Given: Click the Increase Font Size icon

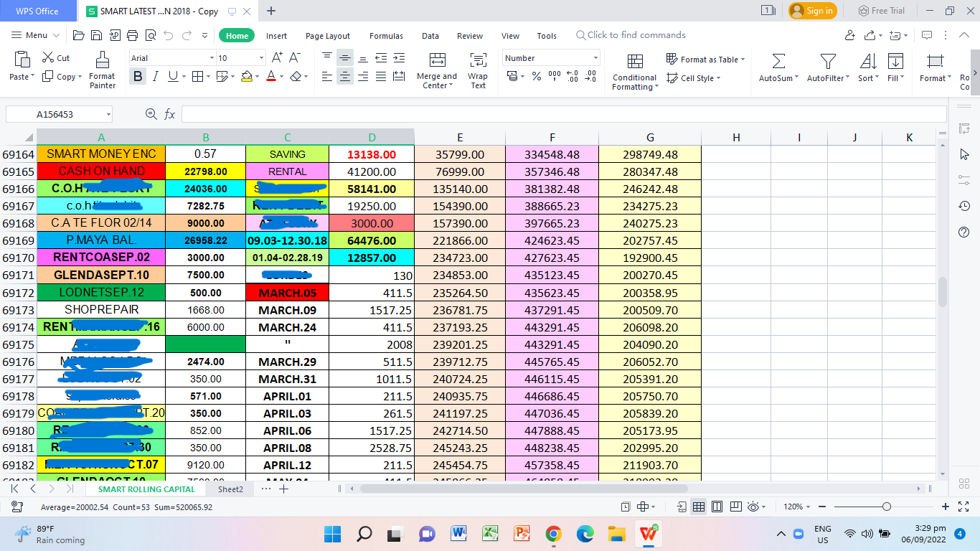Looking at the screenshot, I should click(278, 57).
